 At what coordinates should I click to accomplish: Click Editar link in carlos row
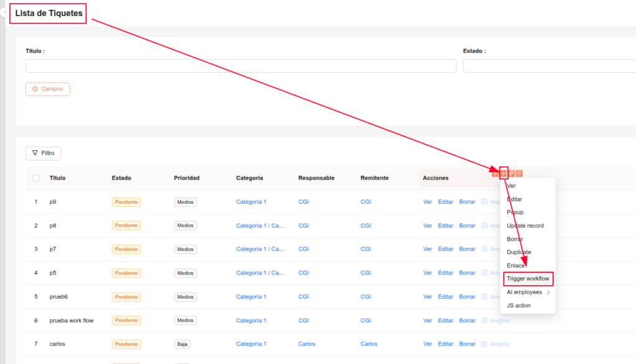[445, 344]
